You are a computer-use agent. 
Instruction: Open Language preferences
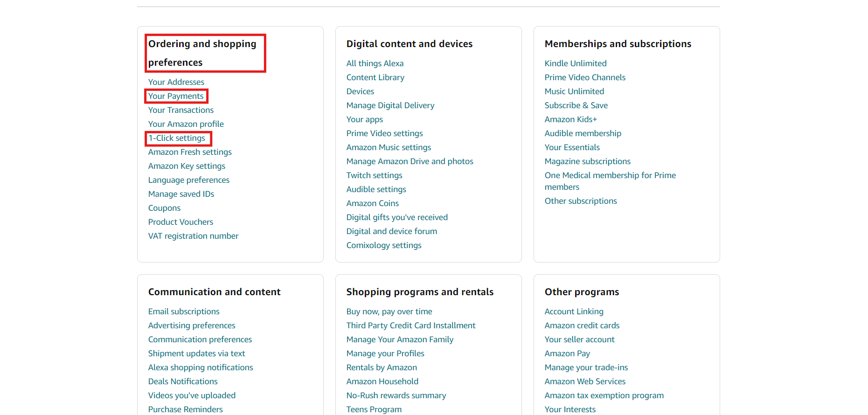click(x=189, y=180)
